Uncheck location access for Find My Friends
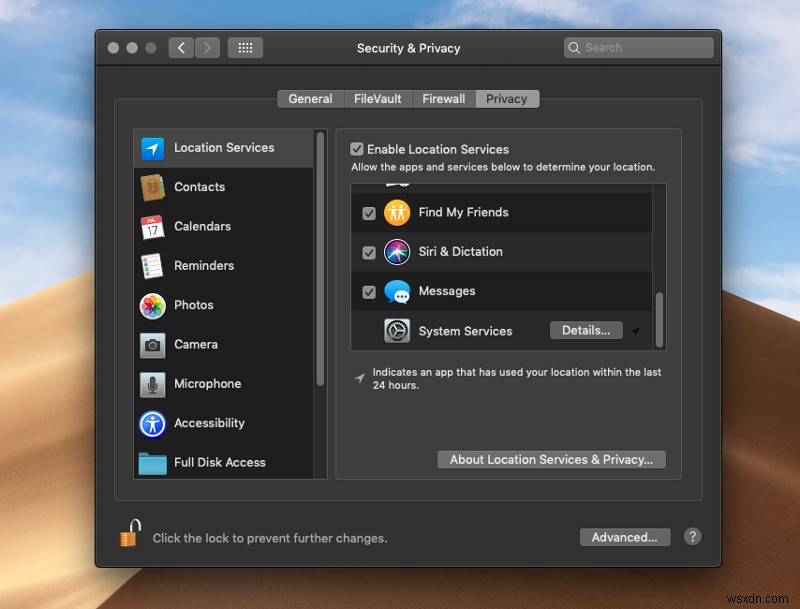This screenshot has height=609, width=800. pyautogui.click(x=369, y=212)
